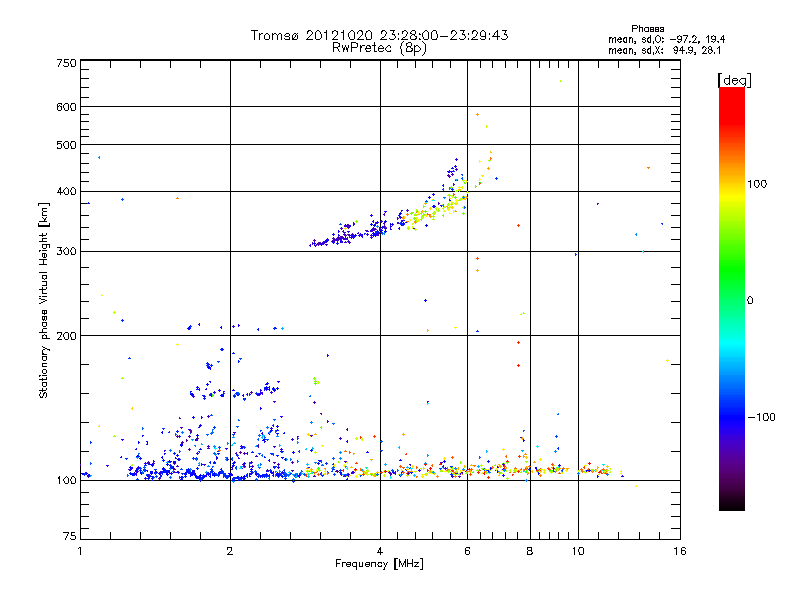This screenshot has height=600, width=800.
Task: Click the x-axis tick label "16"
Action: [680, 551]
